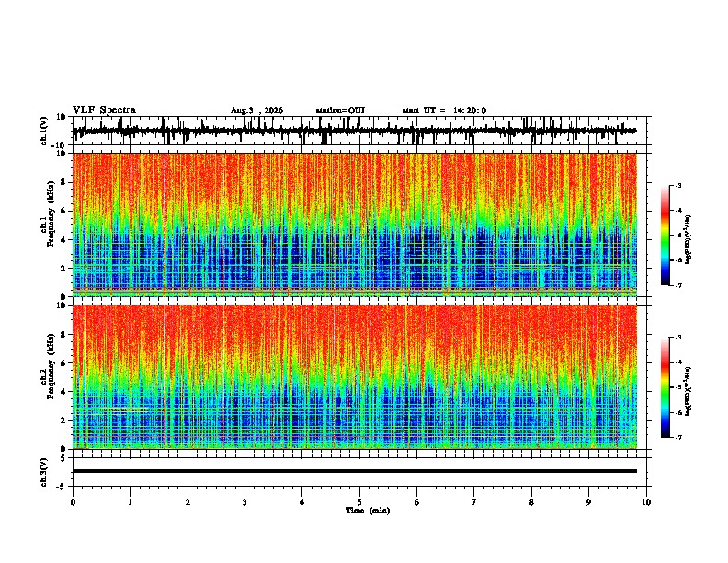Image resolution: width=728 pixels, height=563 pixels.
Task: Click the ch.1 spectrogram color bar
Action: click(x=665, y=236)
